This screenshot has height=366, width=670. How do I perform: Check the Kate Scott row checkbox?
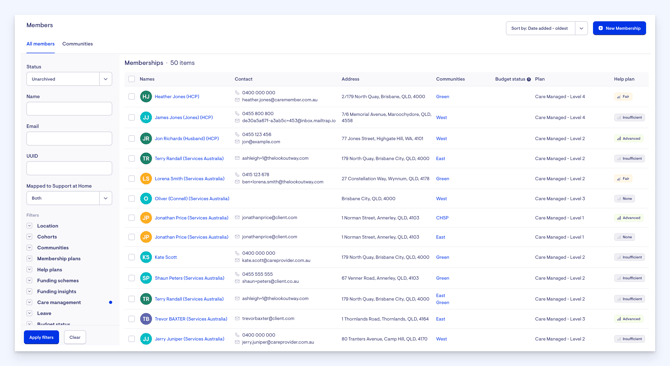(132, 257)
